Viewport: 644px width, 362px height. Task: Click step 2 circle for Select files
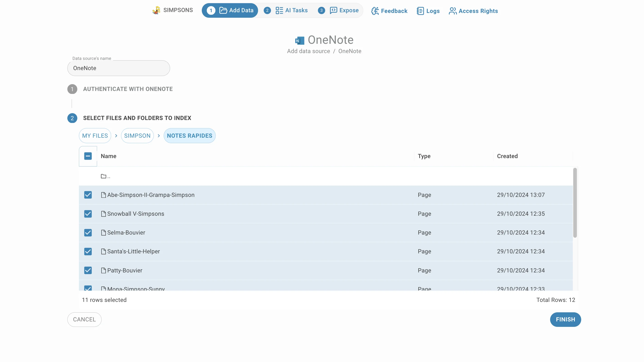[x=72, y=118]
